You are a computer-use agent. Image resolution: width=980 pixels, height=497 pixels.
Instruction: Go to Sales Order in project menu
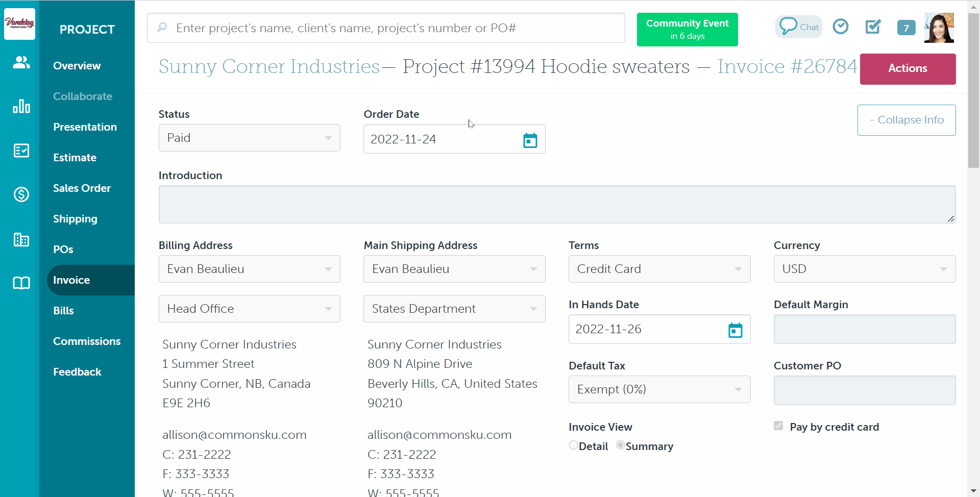click(82, 188)
